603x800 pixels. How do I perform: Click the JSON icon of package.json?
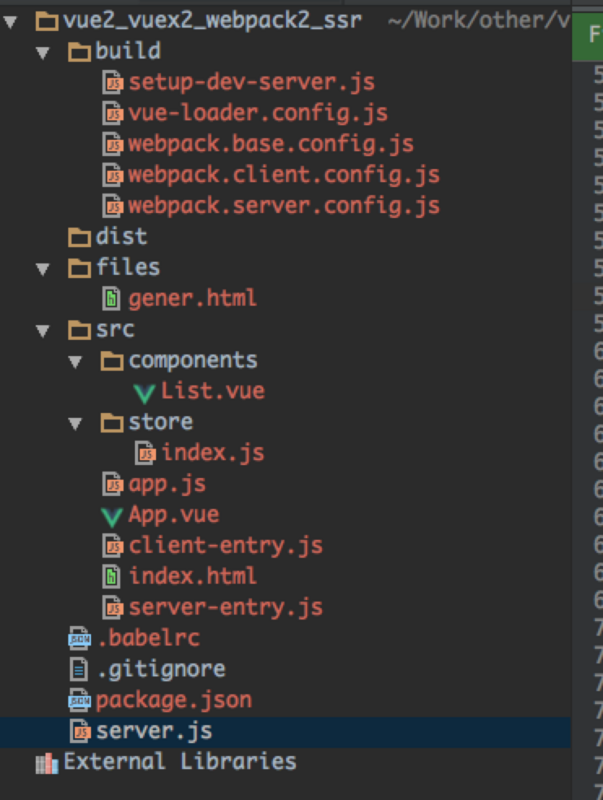pos(80,701)
